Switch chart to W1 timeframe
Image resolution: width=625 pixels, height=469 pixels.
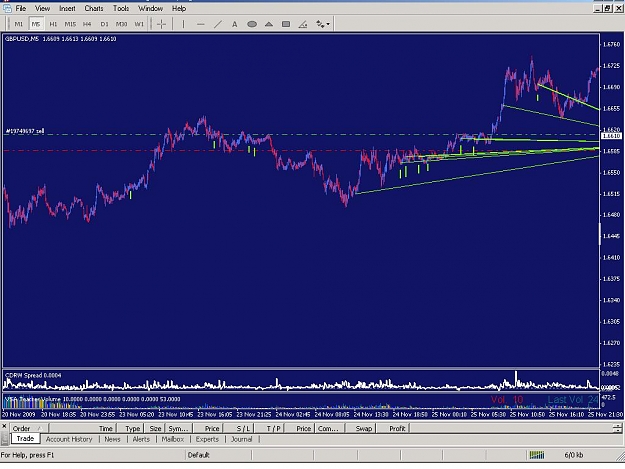139,24
